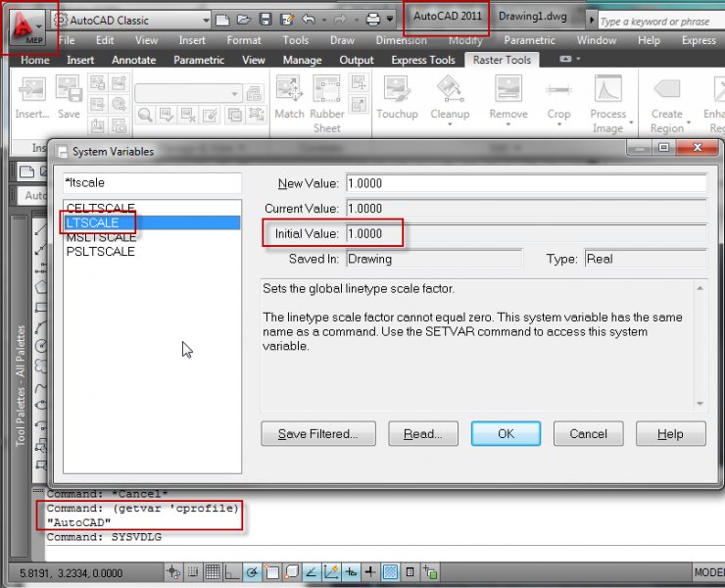Open the Format menu
Viewport: 725px width, 588px height.
point(244,41)
